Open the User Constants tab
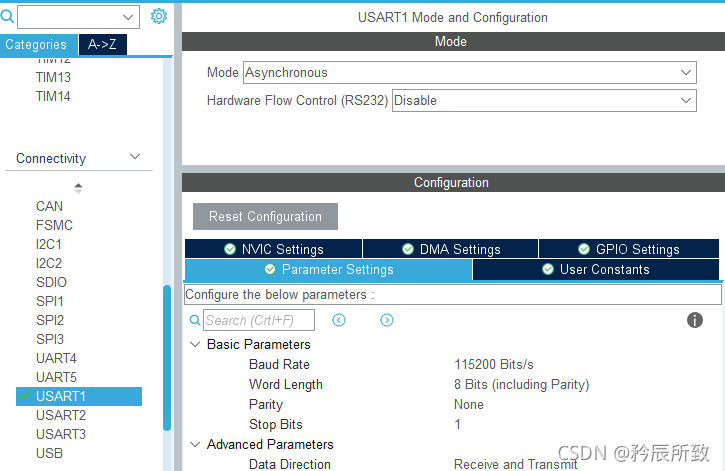The height and width of the screenshot is (471, 725). tap(596, 269)
